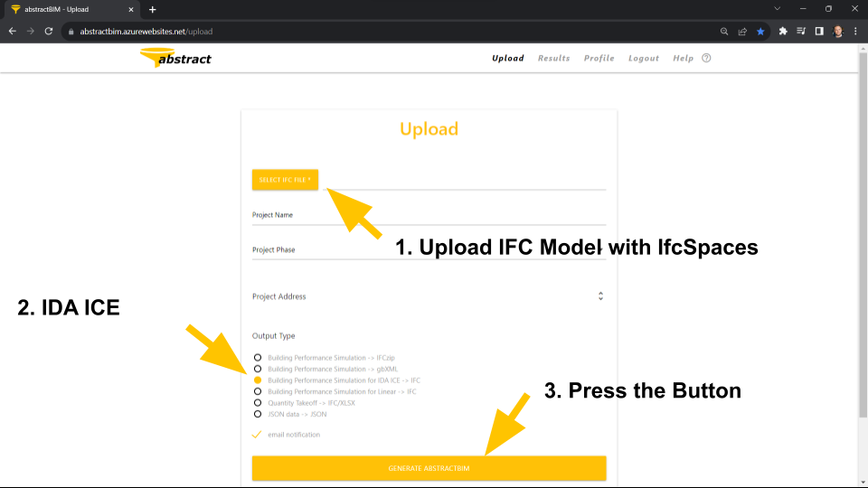
Task: Open the browser extensions puzzle icon
Action: (783, 31)
